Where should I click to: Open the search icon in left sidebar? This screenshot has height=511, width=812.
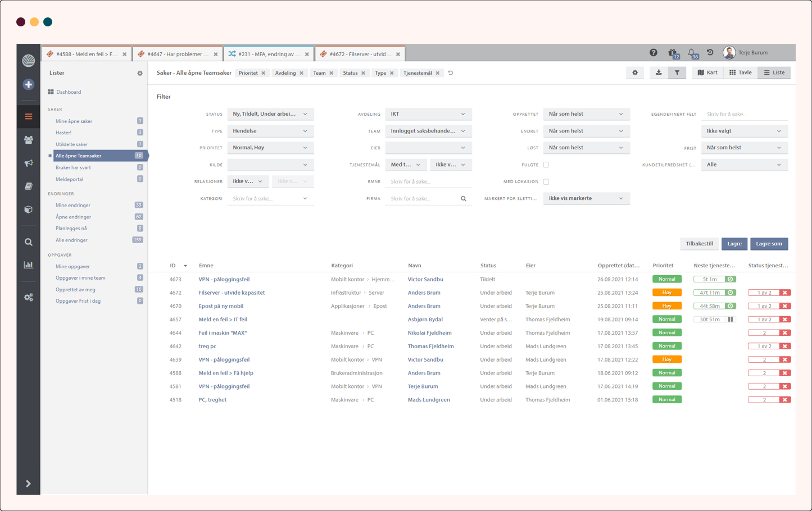click(x=28, y=242)
